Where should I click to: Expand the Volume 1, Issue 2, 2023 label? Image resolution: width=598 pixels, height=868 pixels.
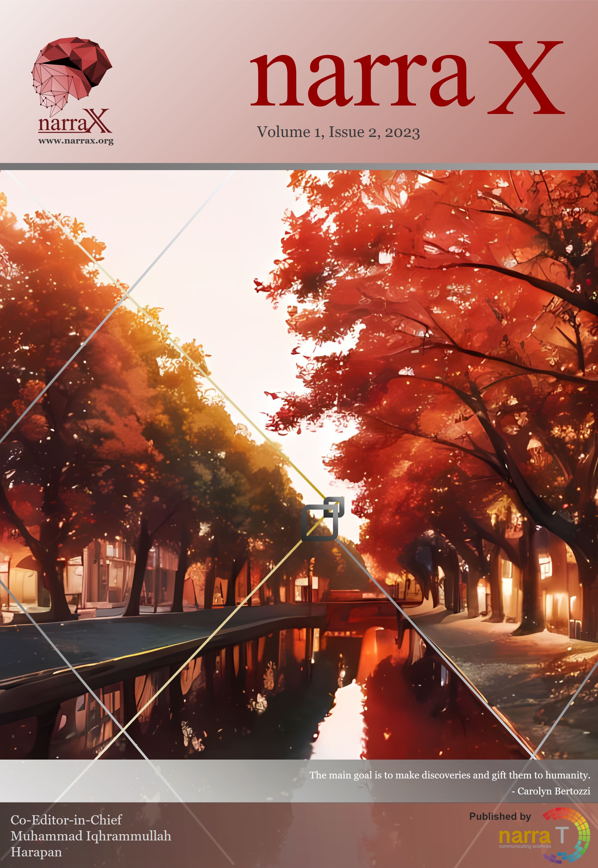click(338, 131)
